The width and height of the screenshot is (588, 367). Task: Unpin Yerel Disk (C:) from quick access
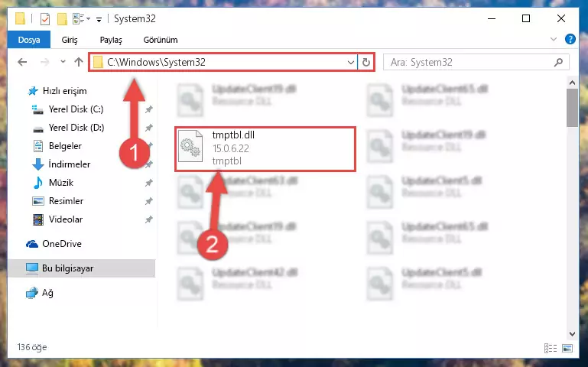(149, 109)
